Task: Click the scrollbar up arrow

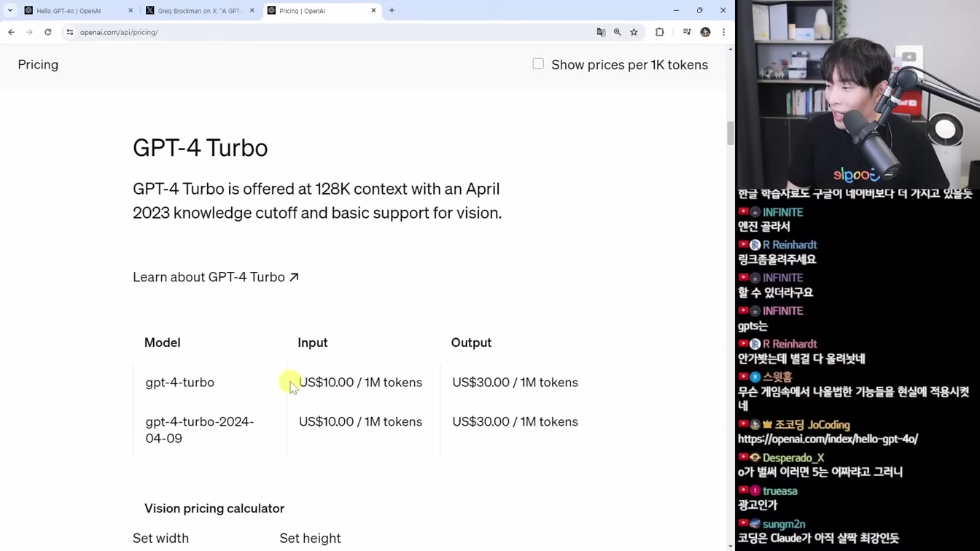Action: [x=731, y=49]
